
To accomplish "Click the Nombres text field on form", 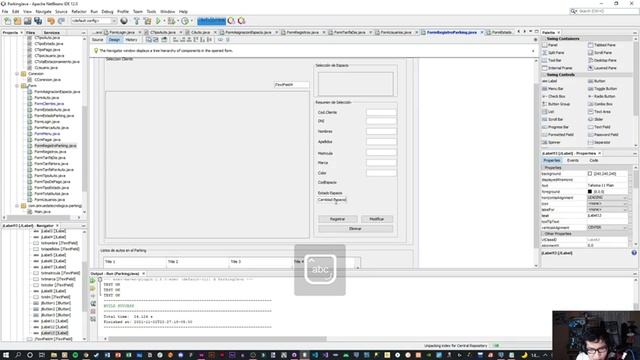I will 381,131.
